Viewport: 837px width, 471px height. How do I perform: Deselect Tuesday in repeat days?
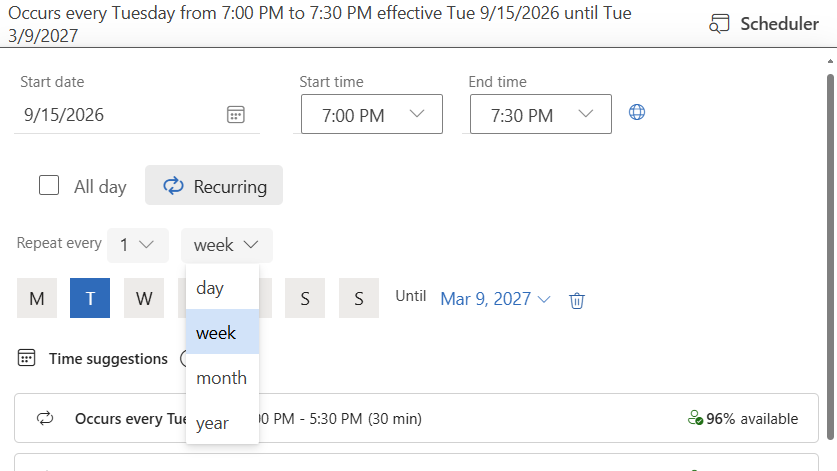[90, 298]
